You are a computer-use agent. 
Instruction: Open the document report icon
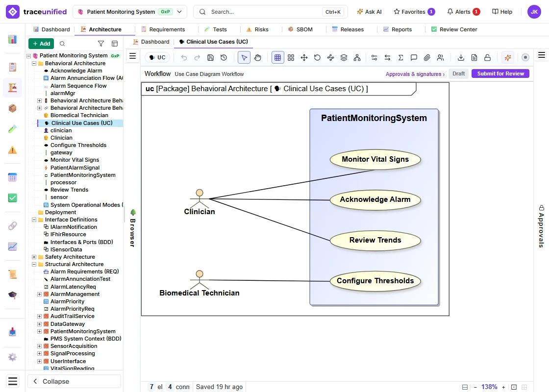click(474, 58)
